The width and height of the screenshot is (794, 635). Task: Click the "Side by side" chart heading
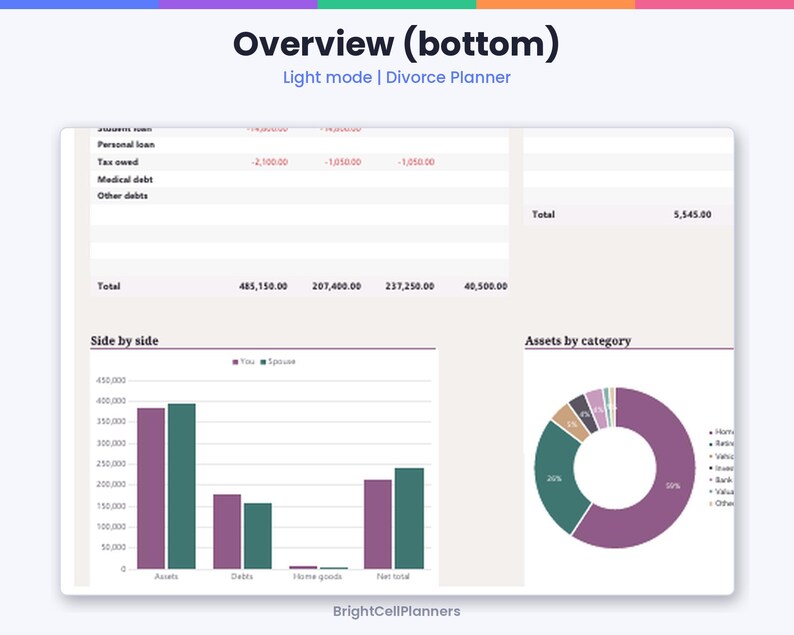point(125,341)
